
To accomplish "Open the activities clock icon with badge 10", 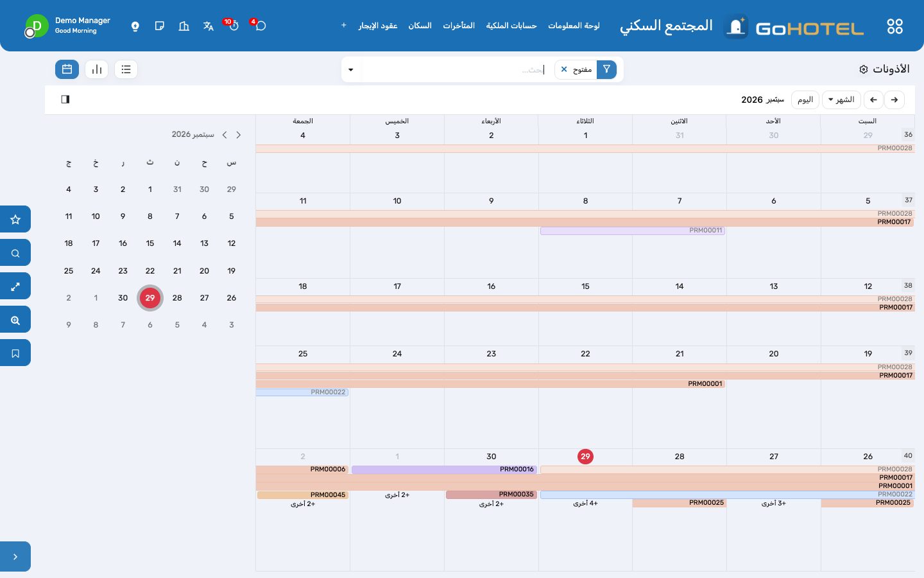I will 233,26.
